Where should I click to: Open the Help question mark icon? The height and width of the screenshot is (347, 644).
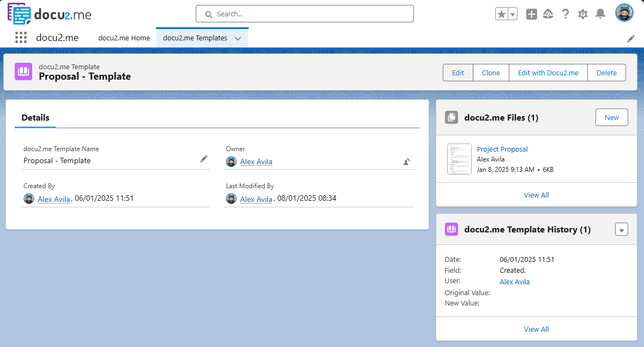(565, 14)
